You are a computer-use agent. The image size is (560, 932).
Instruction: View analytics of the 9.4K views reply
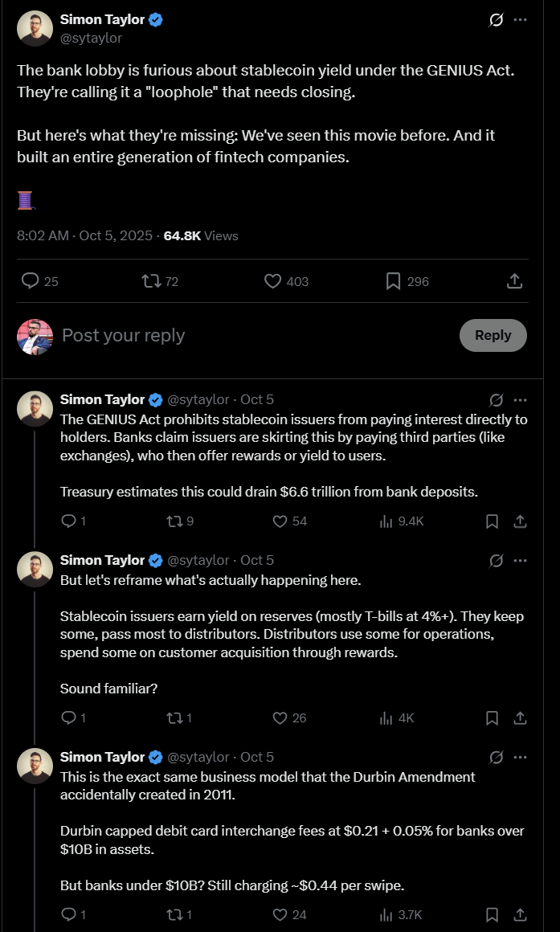pos(387,521)
